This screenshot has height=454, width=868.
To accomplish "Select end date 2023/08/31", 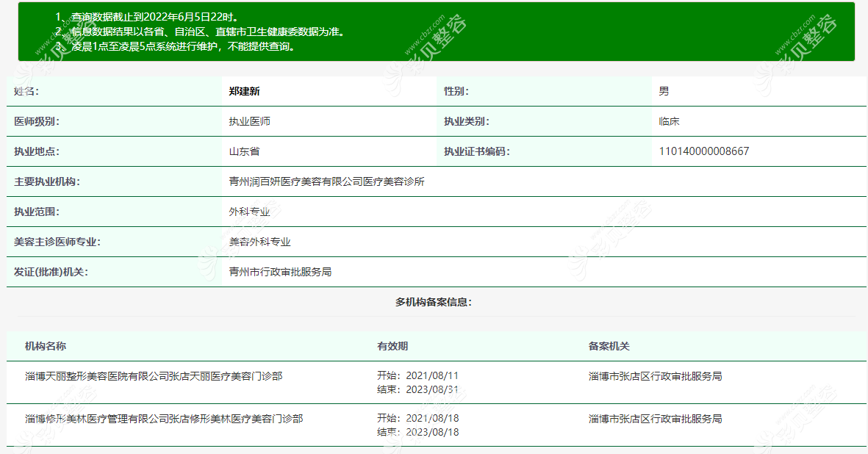I will [x=432, y=390].
